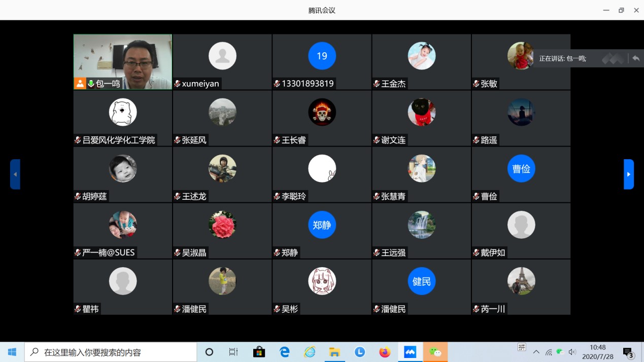Screen dimensions: 644x362
Task: Go to previous page of participants
Action: (15, 174)
